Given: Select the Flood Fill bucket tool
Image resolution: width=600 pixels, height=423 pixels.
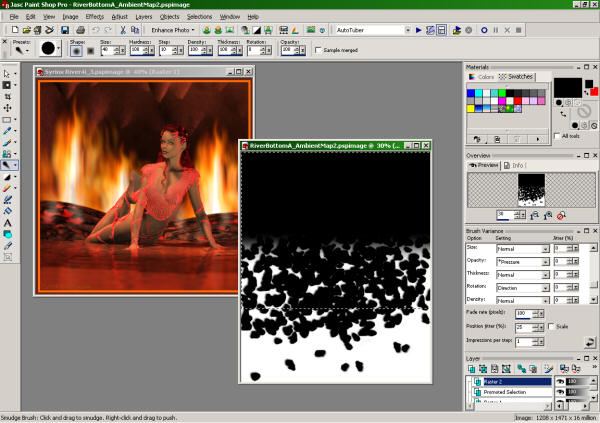Looking at the screenshot, I should click(7, 211).
